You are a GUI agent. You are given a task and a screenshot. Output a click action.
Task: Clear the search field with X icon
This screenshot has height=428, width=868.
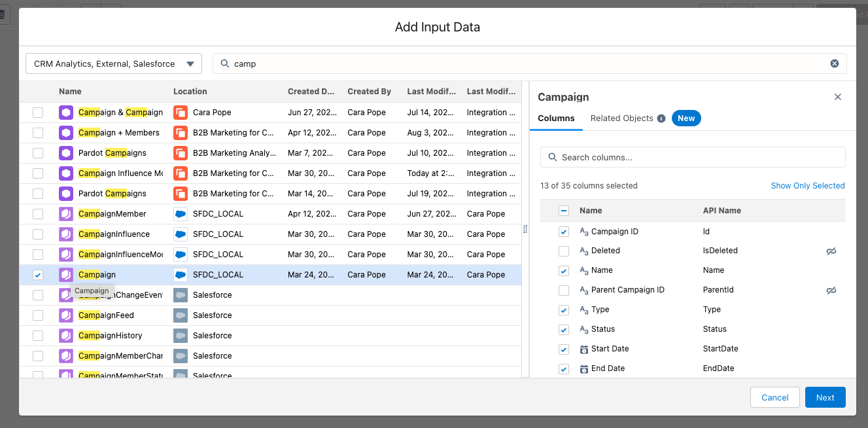pos(835,63)
